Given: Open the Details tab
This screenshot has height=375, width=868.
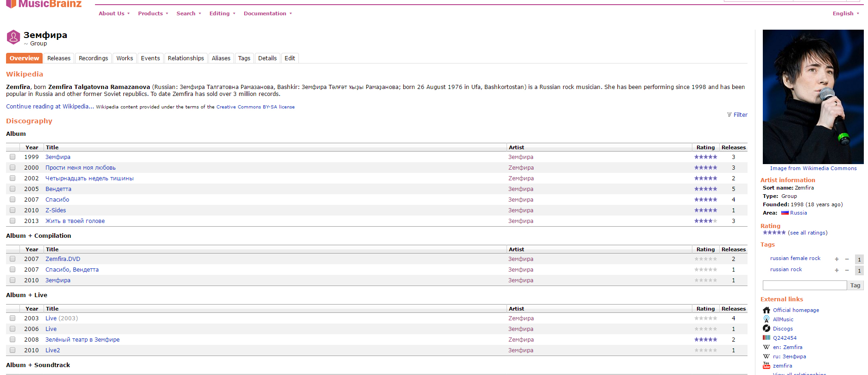Looking at the screenshot, I should (x=267, y=58).
